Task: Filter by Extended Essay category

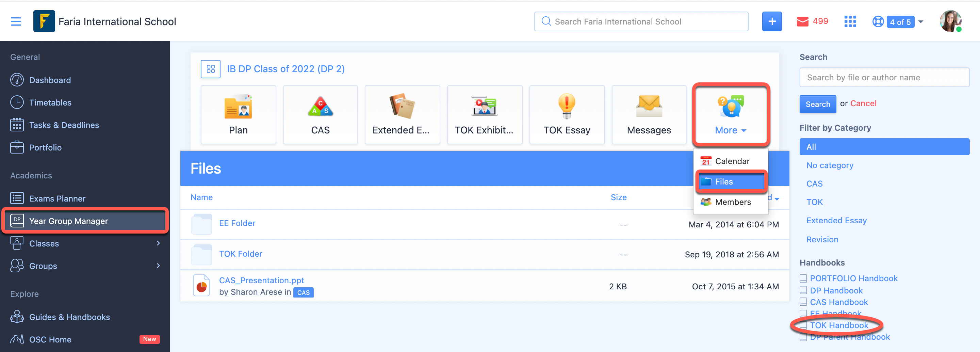Action: pyautogui.click(x=836, y=220)
